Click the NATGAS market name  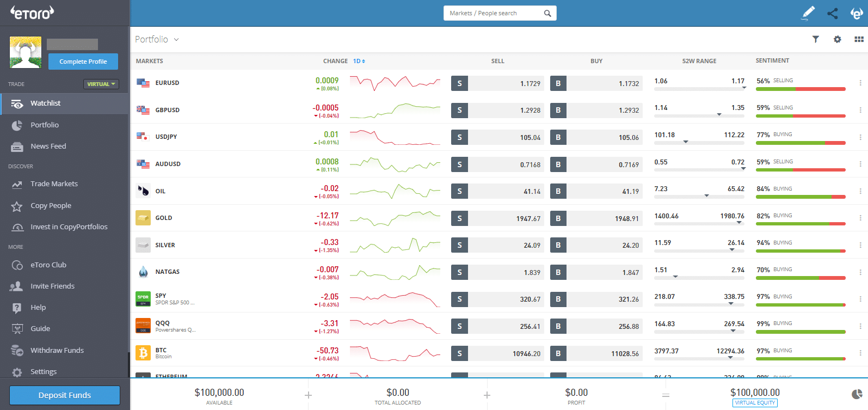168,272
